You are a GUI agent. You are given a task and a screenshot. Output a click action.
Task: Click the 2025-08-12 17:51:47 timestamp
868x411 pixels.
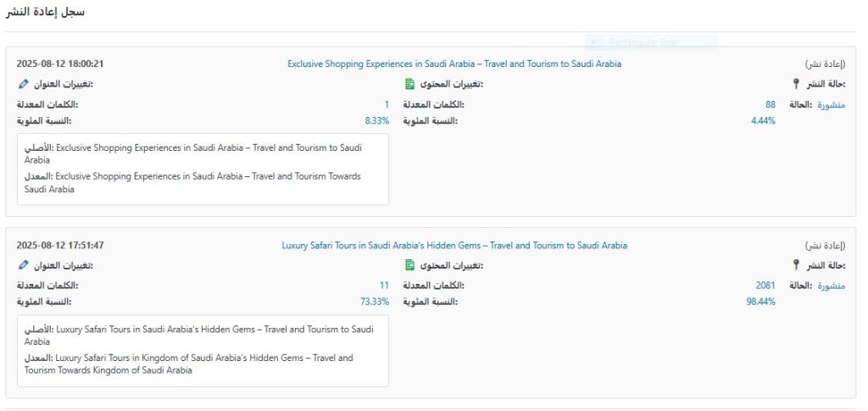[x=60, y=246]
